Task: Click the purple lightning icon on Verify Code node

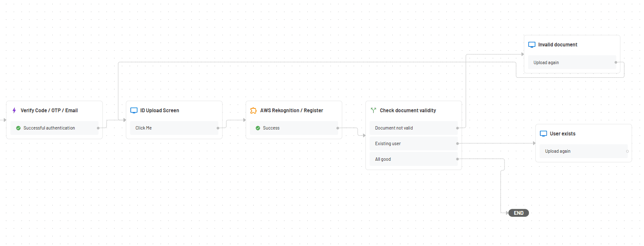Action: click(x=14, y=110)
